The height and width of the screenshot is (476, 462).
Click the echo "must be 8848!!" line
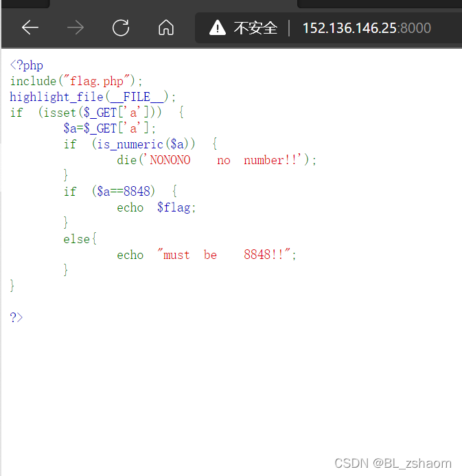(207, 255)
